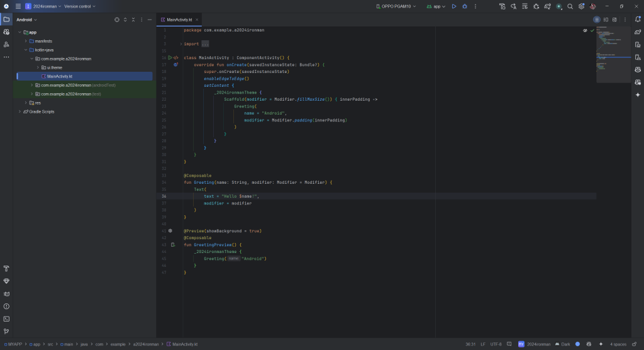Run GreetingPreview from gutter icon

tap(173, 245)
